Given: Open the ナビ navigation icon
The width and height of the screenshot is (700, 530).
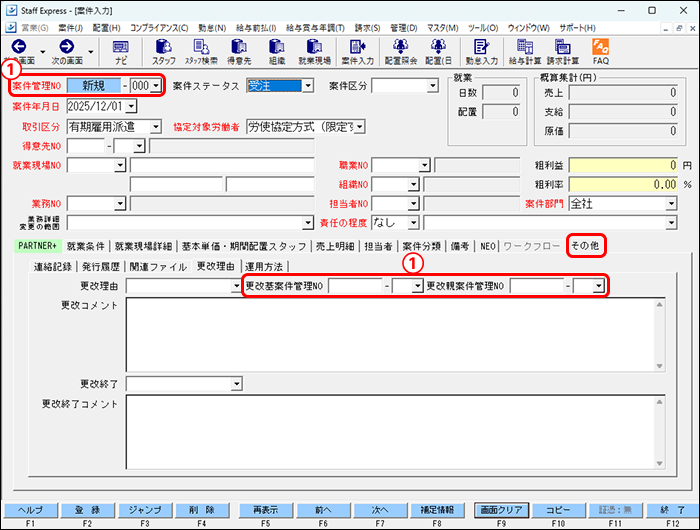Looking at the screenshot, I should (121, 52).
